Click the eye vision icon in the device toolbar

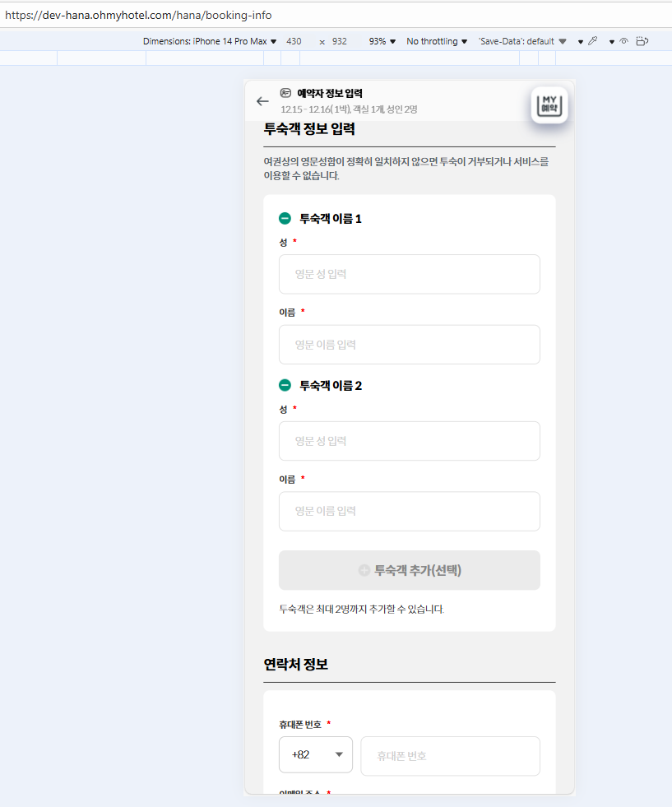[x=623, y=41]
